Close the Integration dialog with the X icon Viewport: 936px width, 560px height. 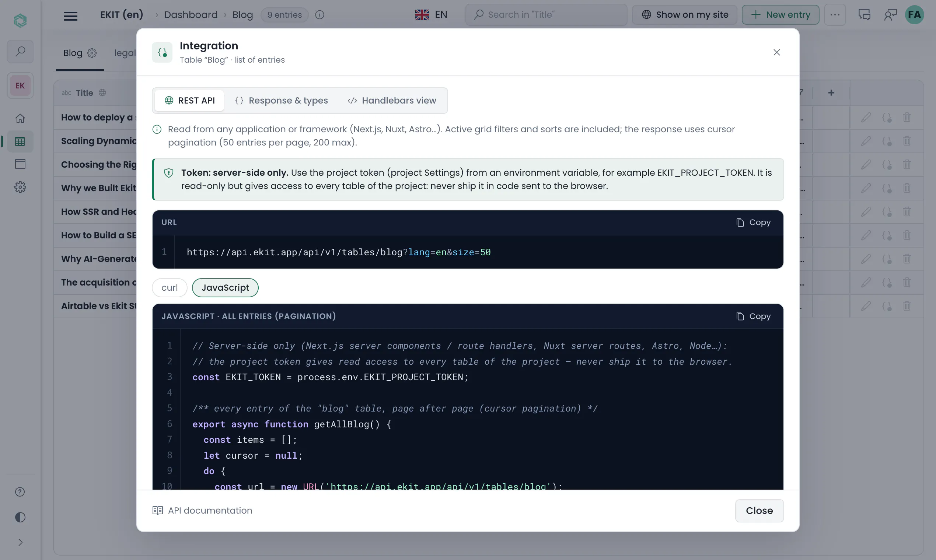tap(776, 52)
